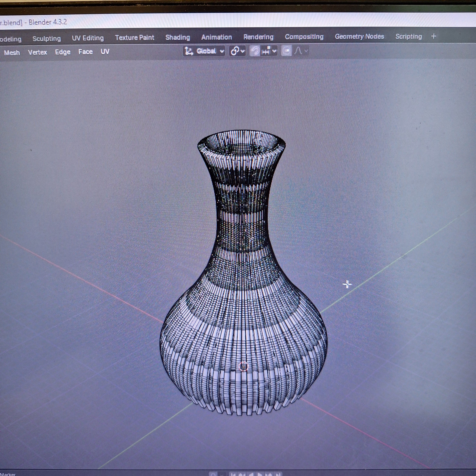Click the transform orientation axes icon
The height and width of the screenshot is (476, 476).
pos(189,51)
